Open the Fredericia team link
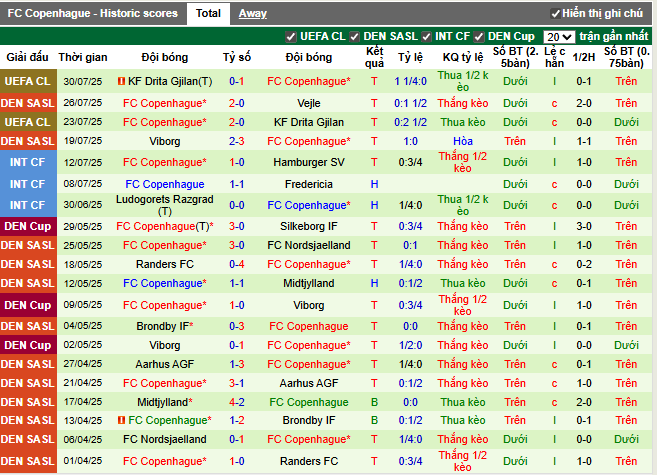This screenshot has width=657, height=475. [x=309, y=184]
